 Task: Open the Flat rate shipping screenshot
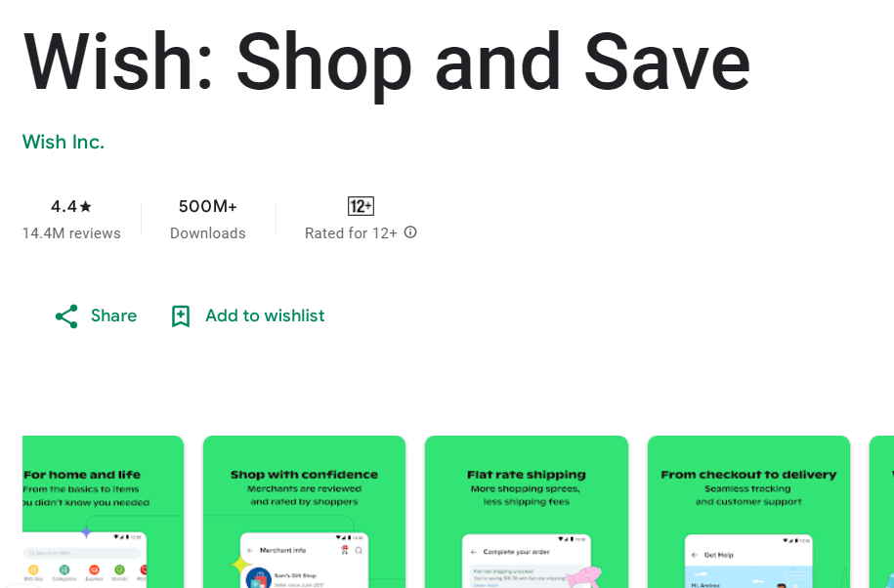(x=527, y=512)
